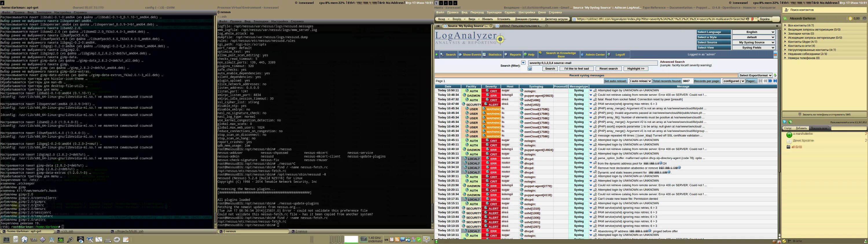
Task: Open notepad editor icon in bottom panel
Action: coord(126,240)
